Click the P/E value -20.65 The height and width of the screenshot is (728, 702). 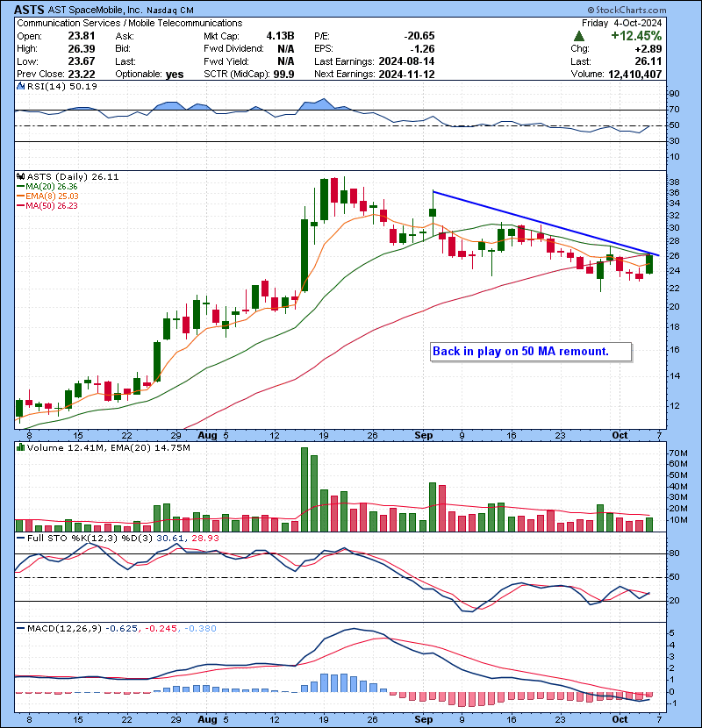click(x=419, y=36)
